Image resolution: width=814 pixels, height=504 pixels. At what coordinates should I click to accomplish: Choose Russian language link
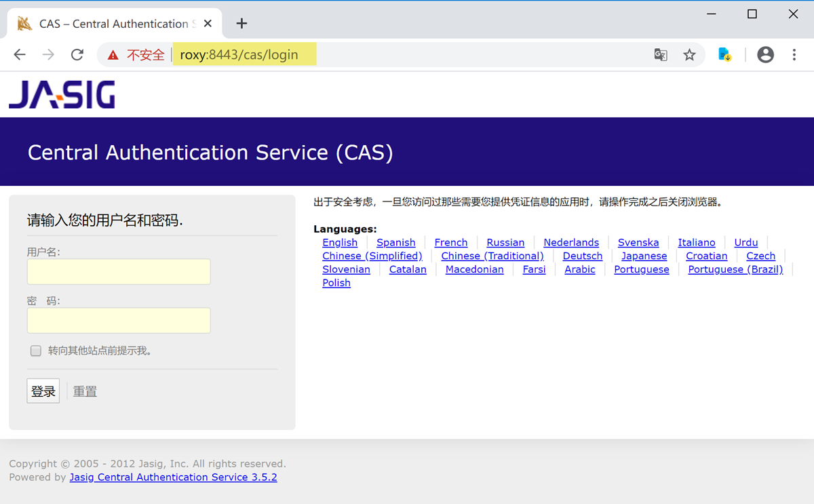pyautogui.click(x=505, y=242)
